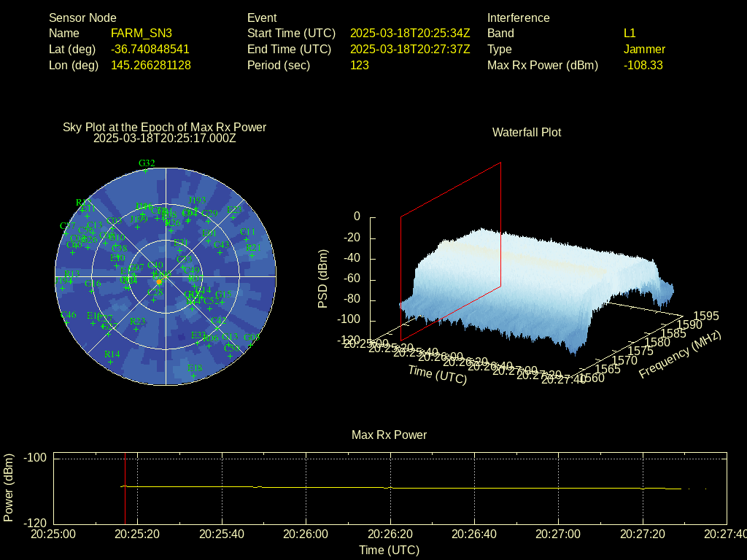This screenshot has width=747, height=560.
Task: Click the orange dot on the sky plot
Action: (x=159, y=281)
